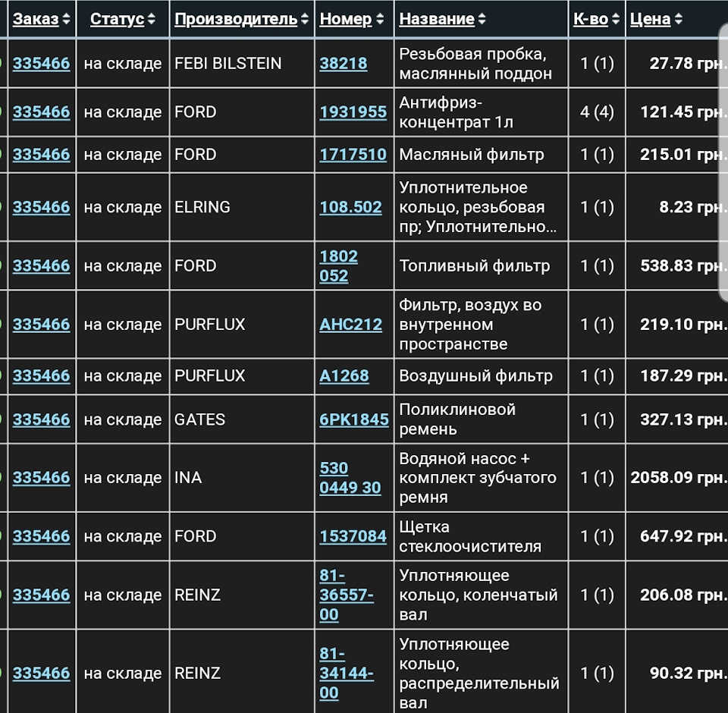
Task: Open PURFLUX part AHC212 link
Action: click(x=350, y=324)
